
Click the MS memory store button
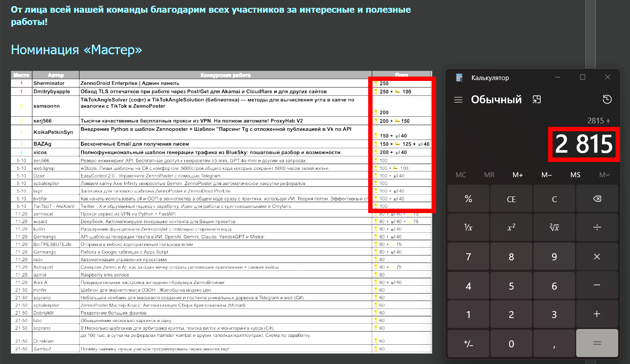click(x=575, y=175)
